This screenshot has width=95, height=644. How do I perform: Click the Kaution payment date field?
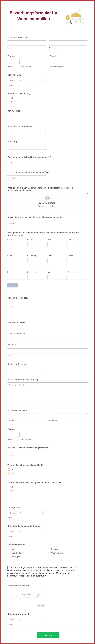[x=26, y=532]
